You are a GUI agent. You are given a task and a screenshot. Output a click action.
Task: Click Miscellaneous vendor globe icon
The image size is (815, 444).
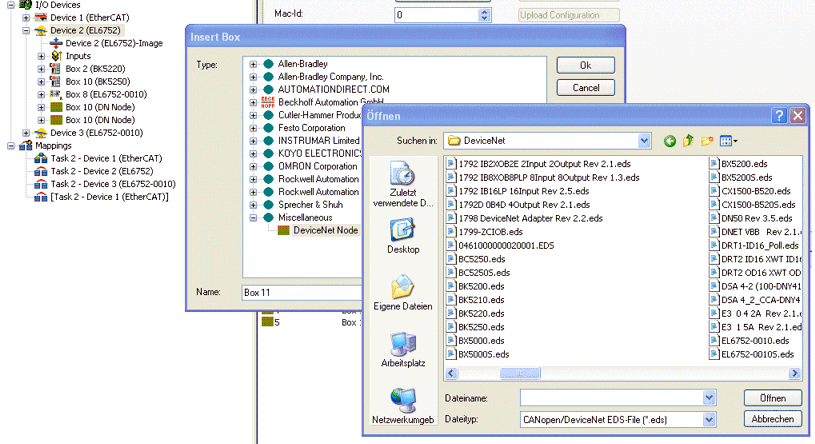point(268,217)
